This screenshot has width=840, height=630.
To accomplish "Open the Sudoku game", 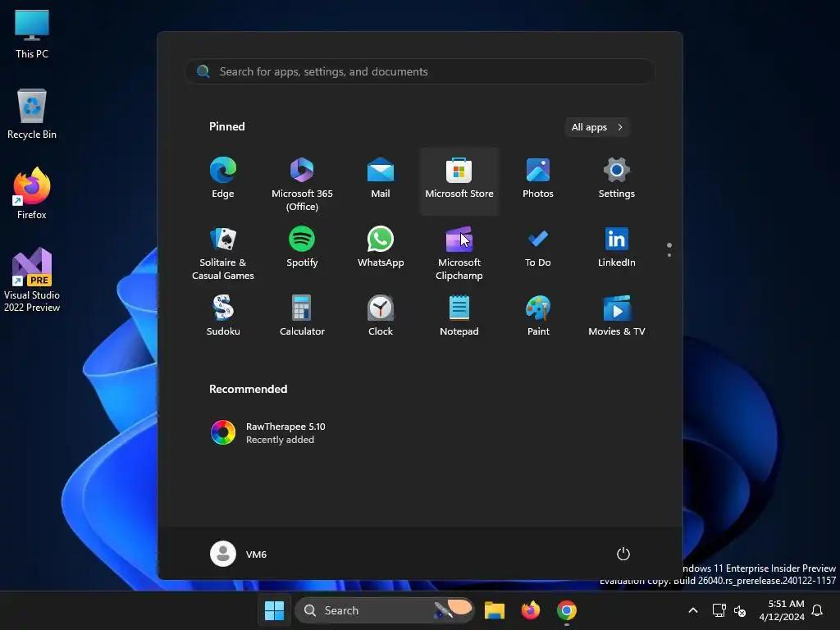I will [x=223, y=317].
